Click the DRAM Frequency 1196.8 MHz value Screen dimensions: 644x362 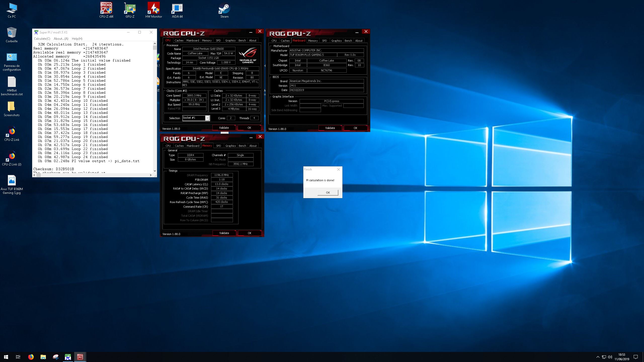[x=222, y=175]
